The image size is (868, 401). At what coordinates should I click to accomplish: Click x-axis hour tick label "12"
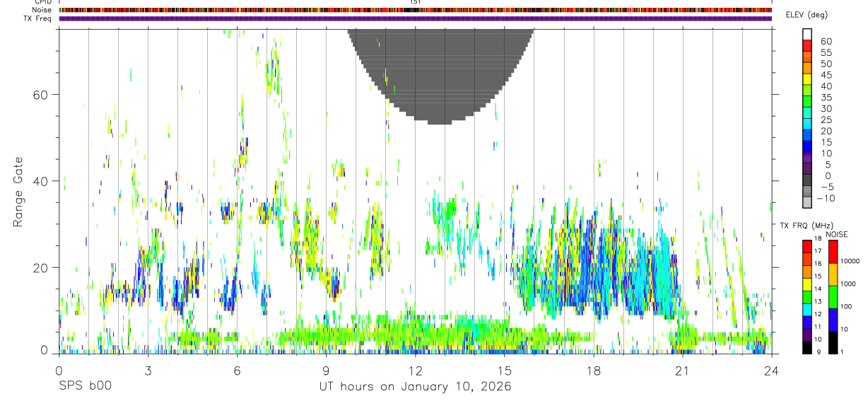pyautogui.click(x=415, y=370)
